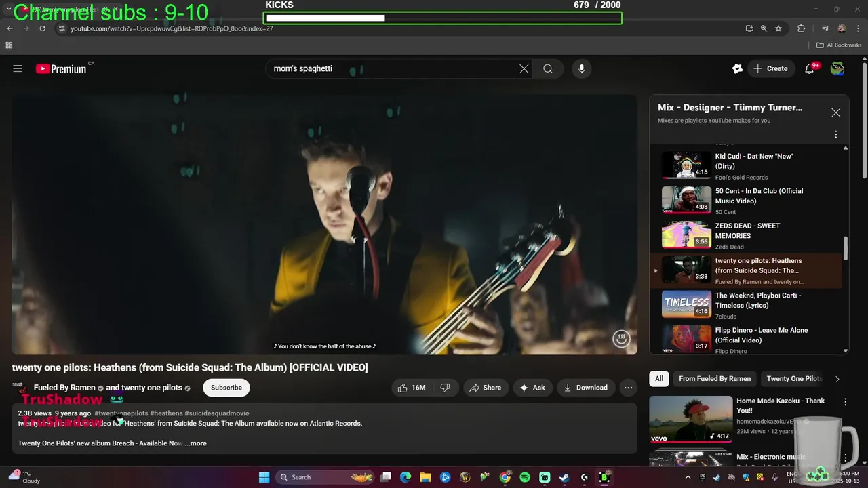Click the video player lower-right overlay icon

pos(621,338)
